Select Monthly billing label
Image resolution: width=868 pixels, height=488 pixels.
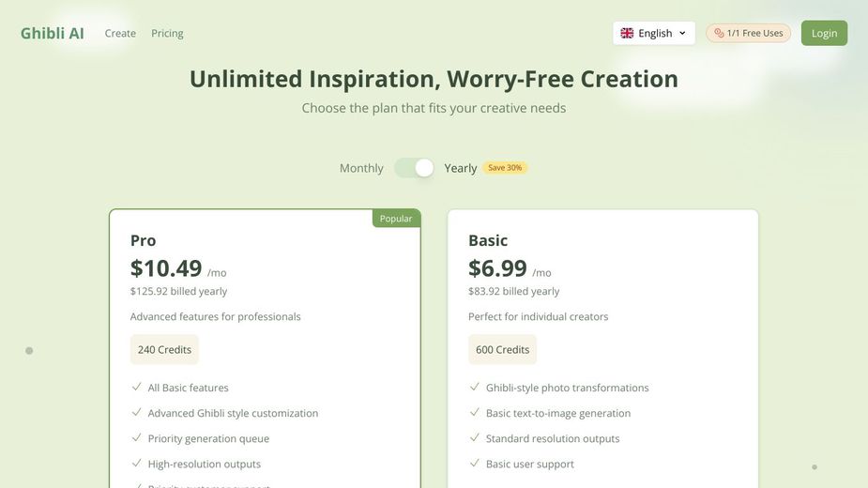point(361,168)
